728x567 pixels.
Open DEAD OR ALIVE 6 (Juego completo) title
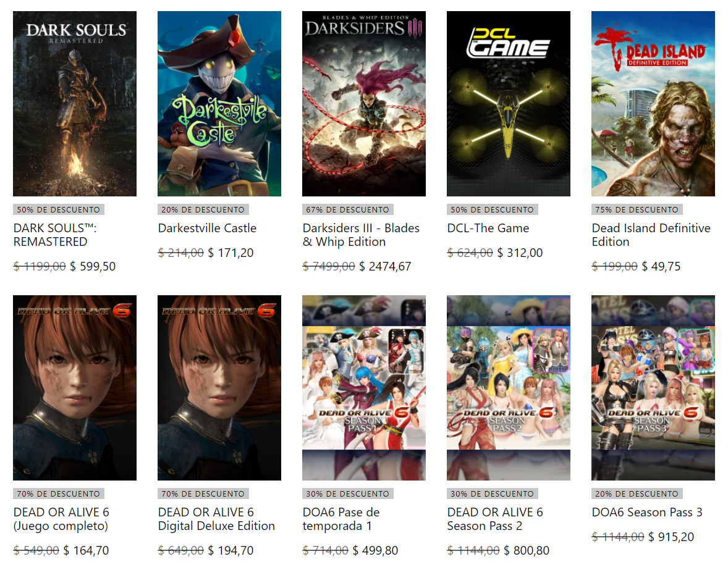pyautogui.click(x=61, y=519)
